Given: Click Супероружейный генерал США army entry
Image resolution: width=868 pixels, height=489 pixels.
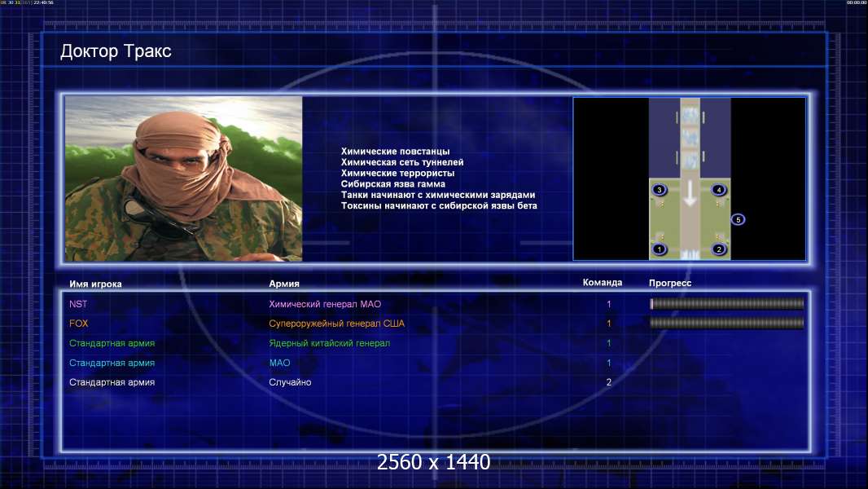Looking at the screenshot, I should [x=336, y=324].
